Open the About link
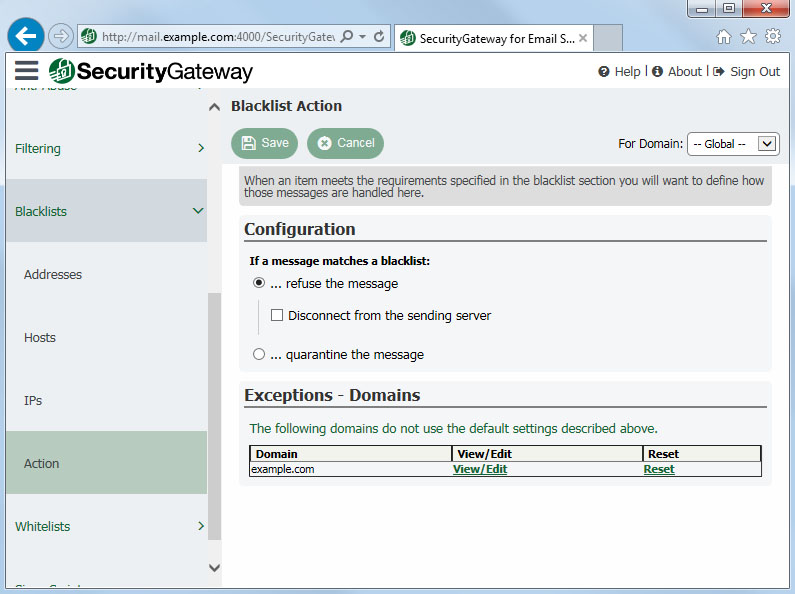The height and width of the screenshot is (594, 795). pos(684,71)
